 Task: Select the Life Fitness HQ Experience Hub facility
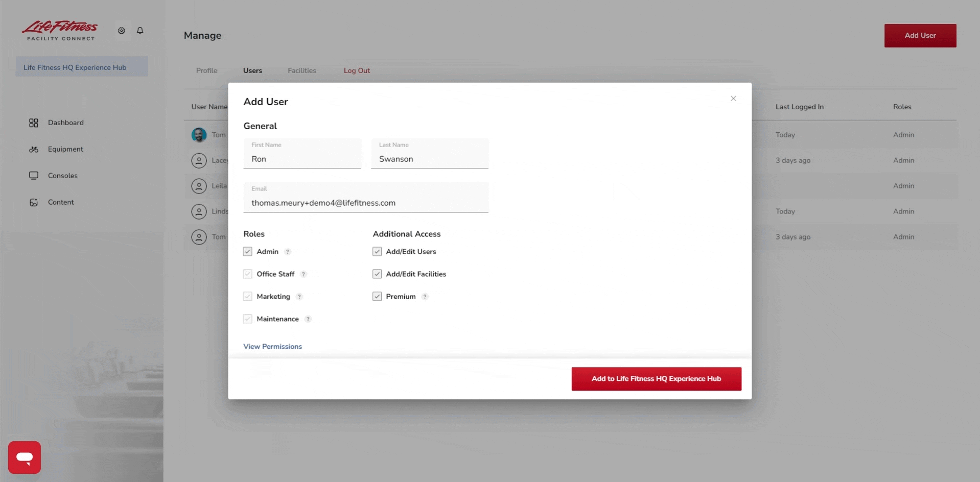pyautogui.click(x=82, y=67)
